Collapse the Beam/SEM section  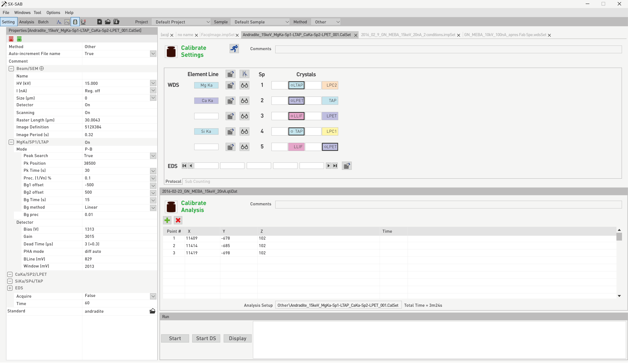tap(11, 69)
